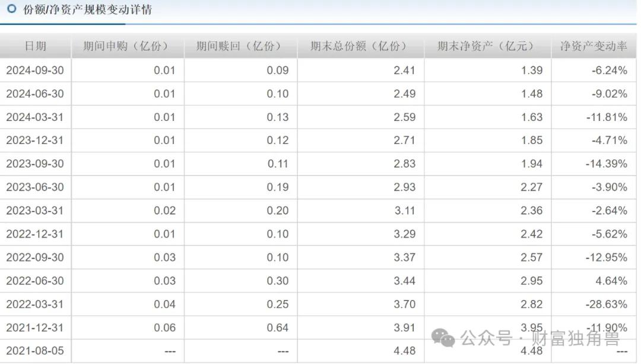Image resolution: width=641 pixels, height=364 pixels.
Task: Click the net assets value 2.27
Action: tap(532, 187)
